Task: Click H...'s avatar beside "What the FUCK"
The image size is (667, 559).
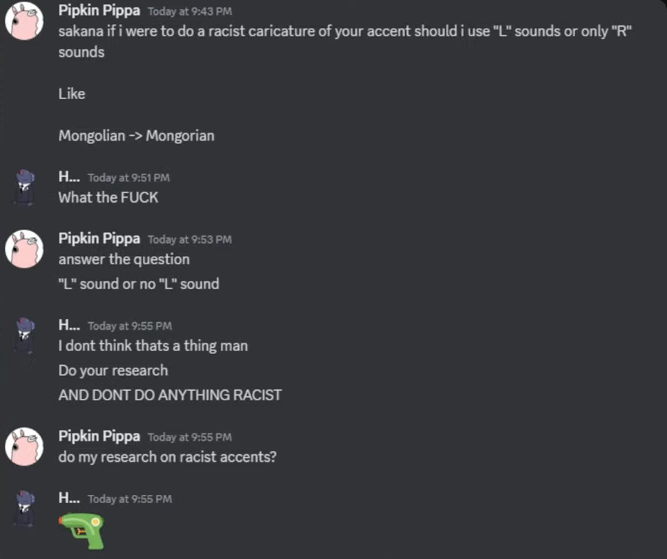Action: click(x=24, y=188)
